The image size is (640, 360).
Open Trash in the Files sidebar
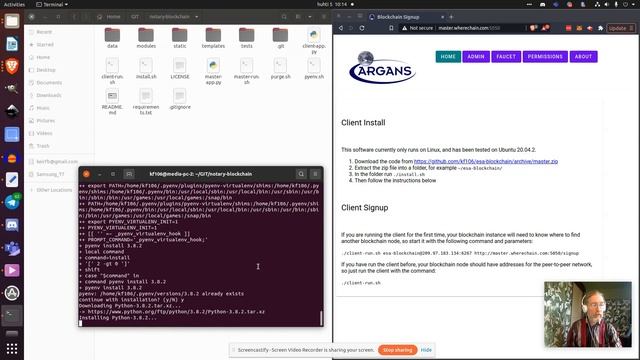43,146
